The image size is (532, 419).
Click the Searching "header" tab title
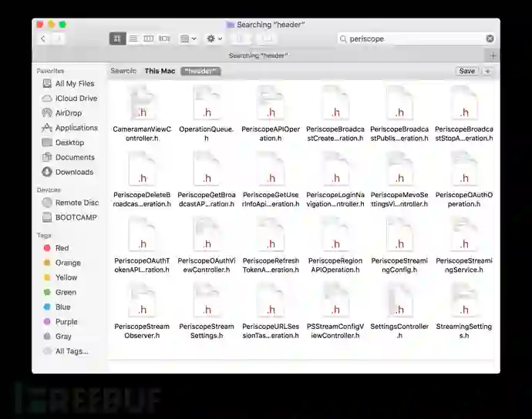coord(258,55)
